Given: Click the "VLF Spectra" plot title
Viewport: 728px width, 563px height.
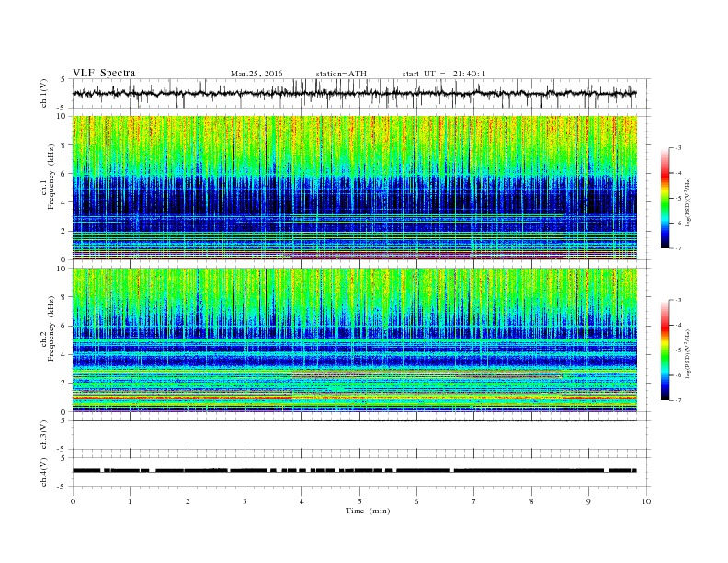Looking at the screenshot, I should [x=104, y=73].
